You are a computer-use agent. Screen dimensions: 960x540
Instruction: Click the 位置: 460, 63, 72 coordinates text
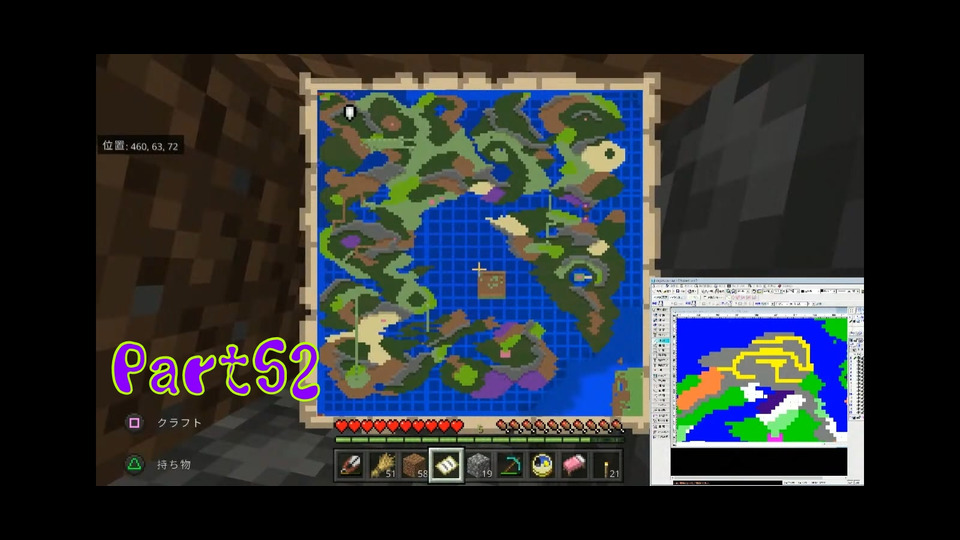click(x=140, y=146)
